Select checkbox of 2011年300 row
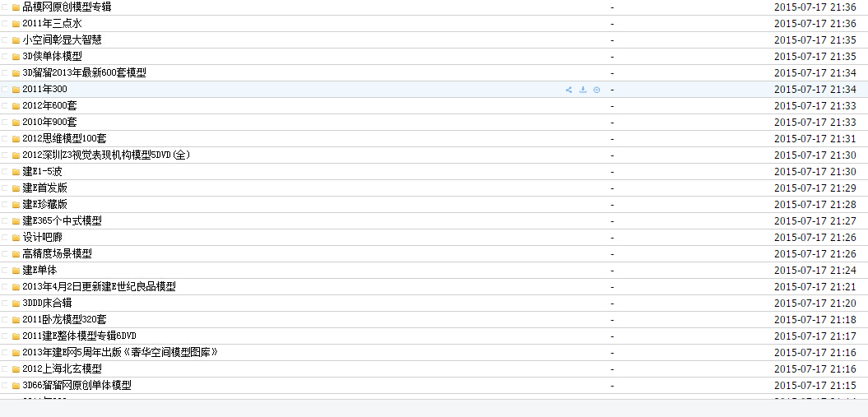Viewport: 868px width, 417px height. (x=5, y=90)
